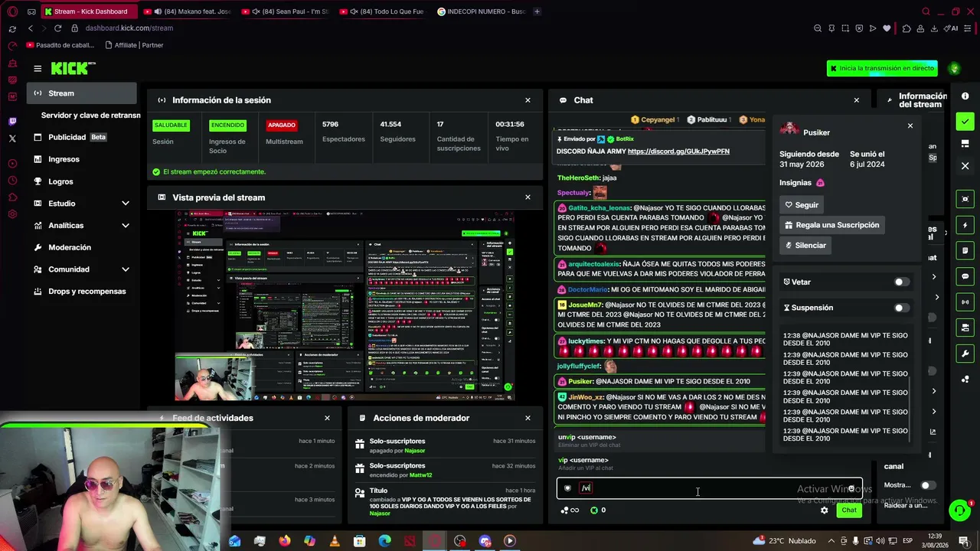Click the browser address bar URL
Screen dimensions: 980x551
129,28
